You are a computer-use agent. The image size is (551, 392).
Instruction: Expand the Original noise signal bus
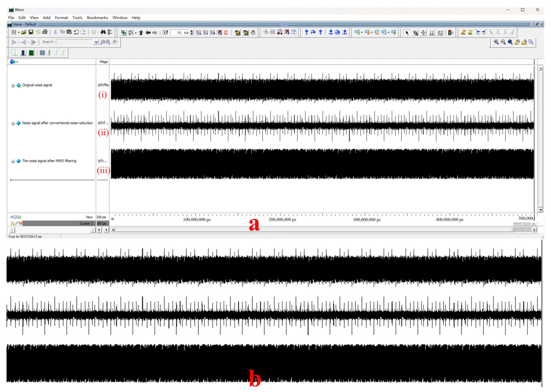[x=13, y=85]
